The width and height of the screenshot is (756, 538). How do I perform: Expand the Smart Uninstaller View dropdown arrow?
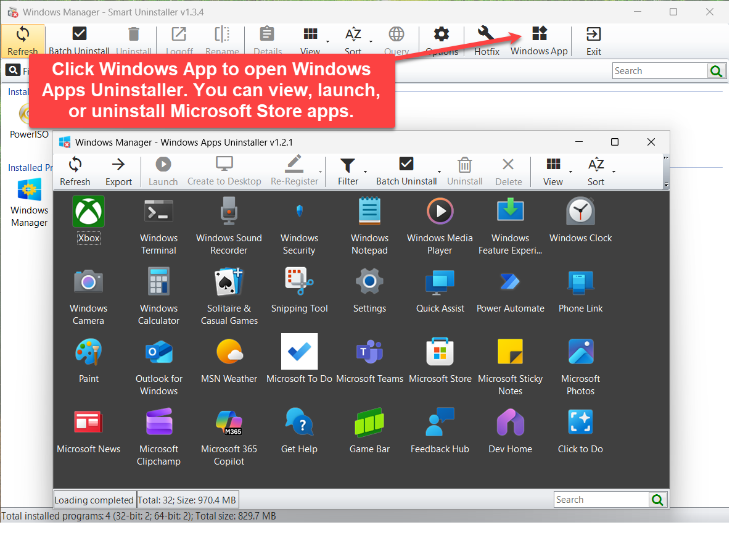coord(327,42)
